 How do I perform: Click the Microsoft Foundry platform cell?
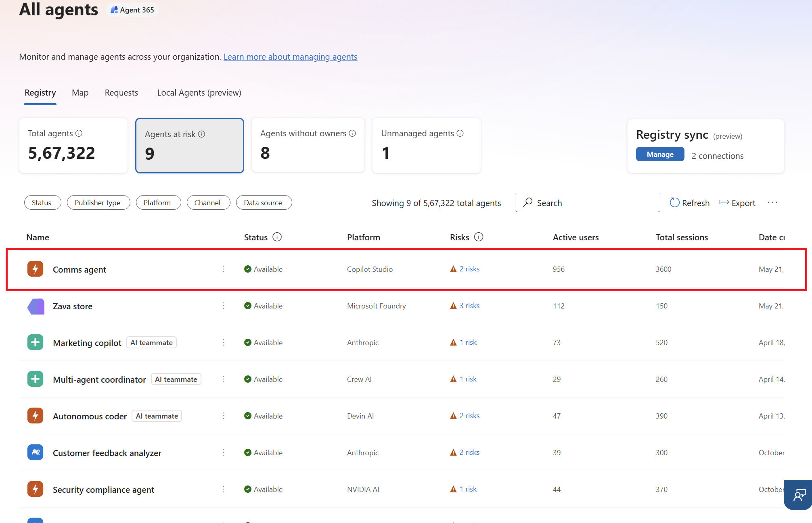[x=377, y=306]
